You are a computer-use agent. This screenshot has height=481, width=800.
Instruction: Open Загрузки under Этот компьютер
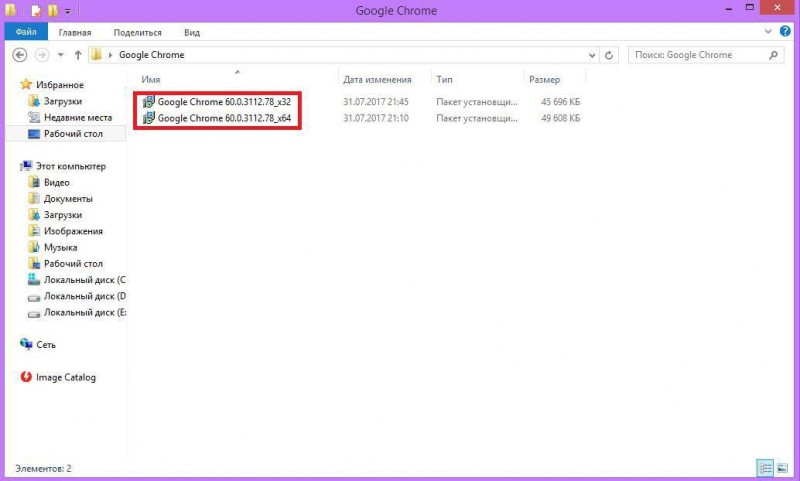pos(63,215)
